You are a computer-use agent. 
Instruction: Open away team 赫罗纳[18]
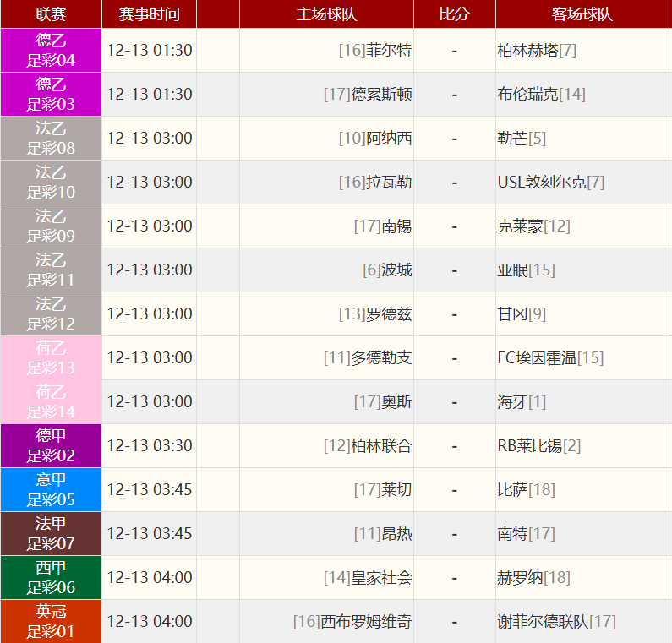tap(533, 577)
